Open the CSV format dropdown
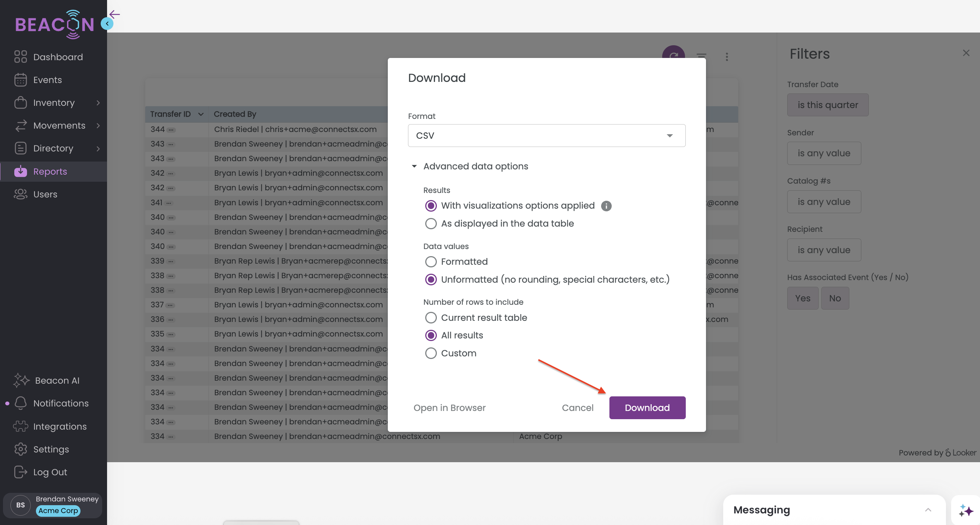 pos(546,135)
